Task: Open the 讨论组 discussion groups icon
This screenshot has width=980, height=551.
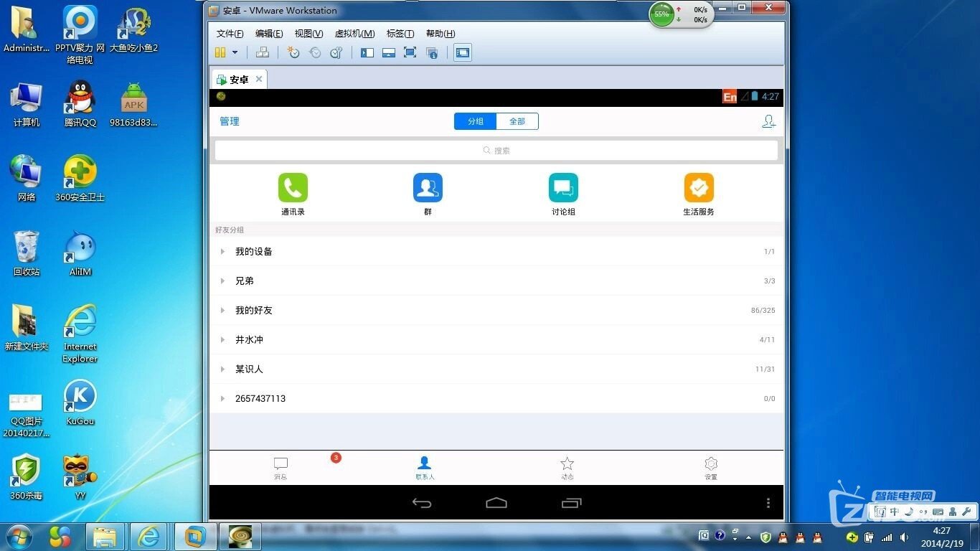Action: coord(563,188)
